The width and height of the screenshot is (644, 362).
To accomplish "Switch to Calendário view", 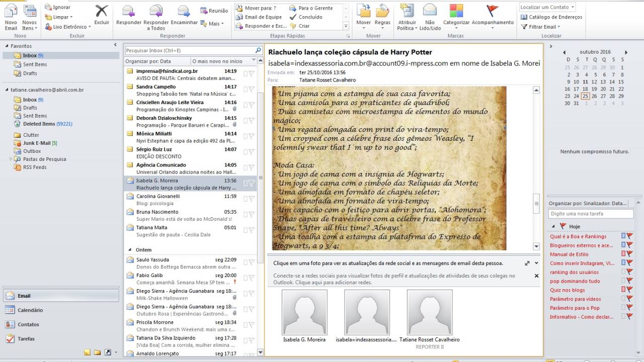I will [60, 310].
